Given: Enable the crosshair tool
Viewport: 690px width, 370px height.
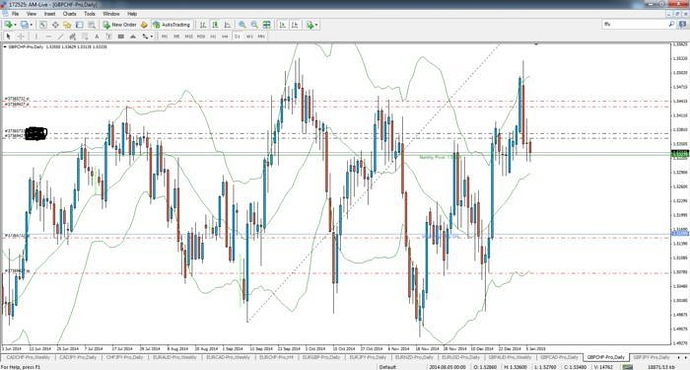Looking at the screenshot, I should [20, 37].
